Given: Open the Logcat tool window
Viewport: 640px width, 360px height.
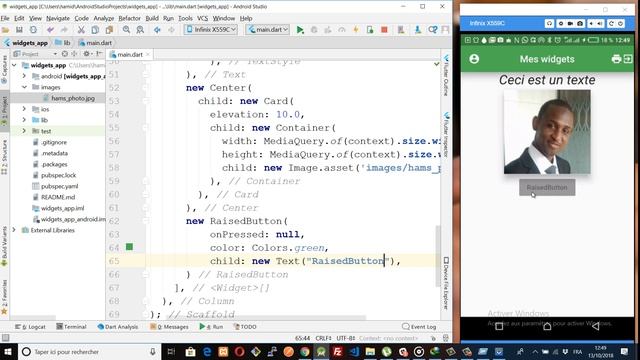Looking at the screenshot, I should (30, 327).
